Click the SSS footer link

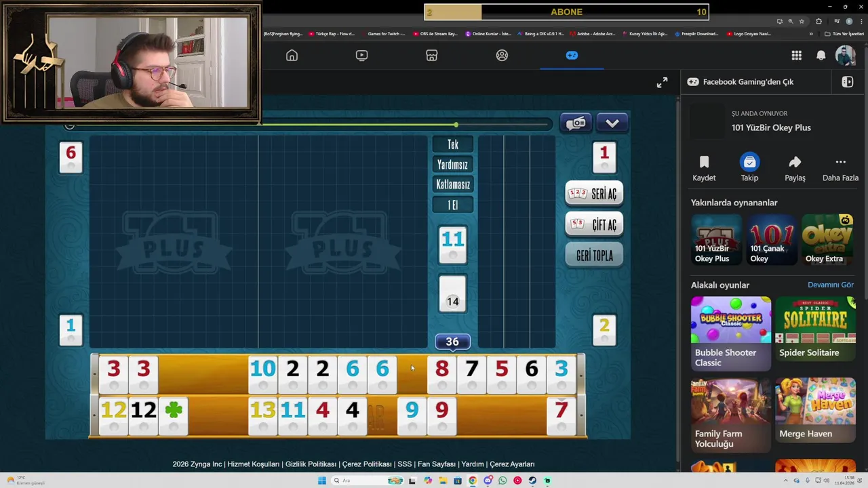405,464
